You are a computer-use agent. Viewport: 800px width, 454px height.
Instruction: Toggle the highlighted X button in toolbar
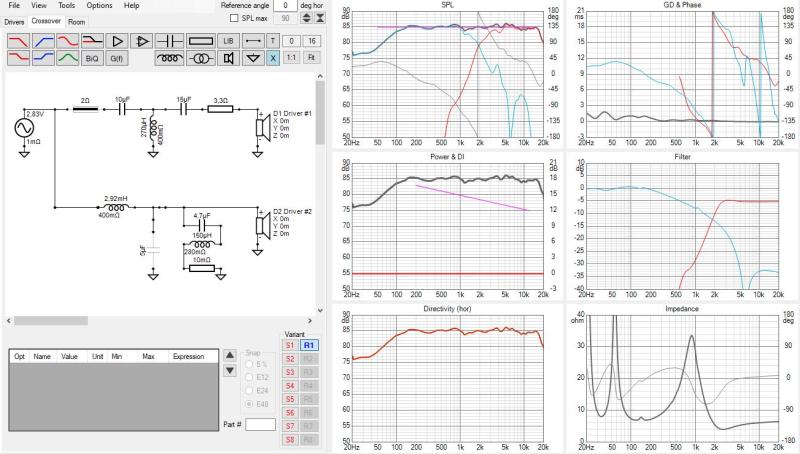click(x=272, y=58)
